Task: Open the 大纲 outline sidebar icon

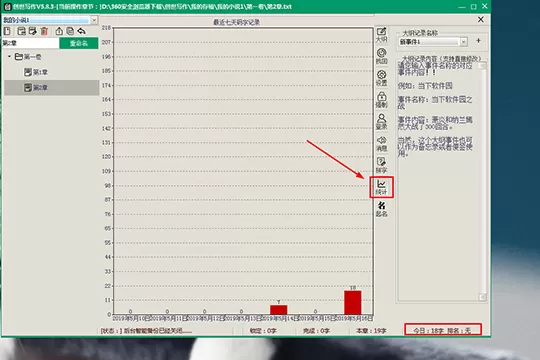Action: pos(381,35)
